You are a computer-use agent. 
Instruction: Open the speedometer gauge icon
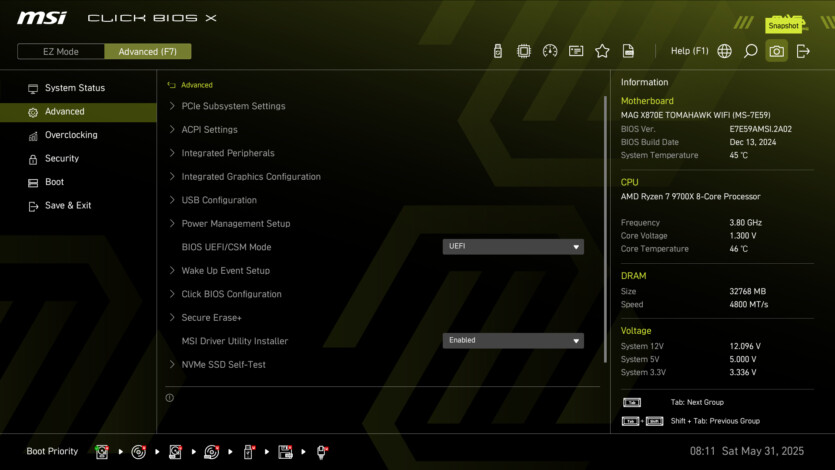550,51
